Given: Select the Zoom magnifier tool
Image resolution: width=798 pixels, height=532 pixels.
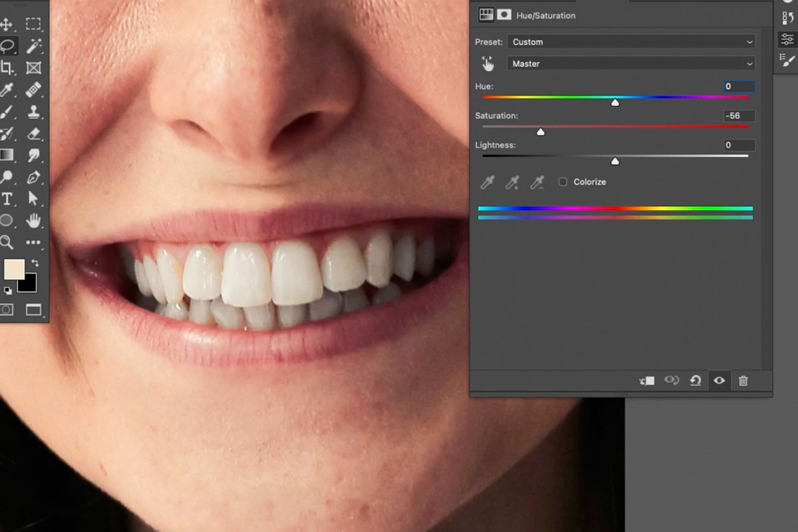Looking at the screenshot, I should pos(7,242).
